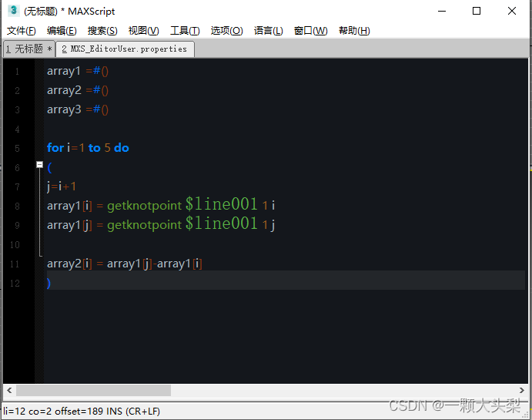This screenshot has width=532, height=420.
Task: Click the text 'array3 =#()' on line 3
Action: click(x=78, y=109)
